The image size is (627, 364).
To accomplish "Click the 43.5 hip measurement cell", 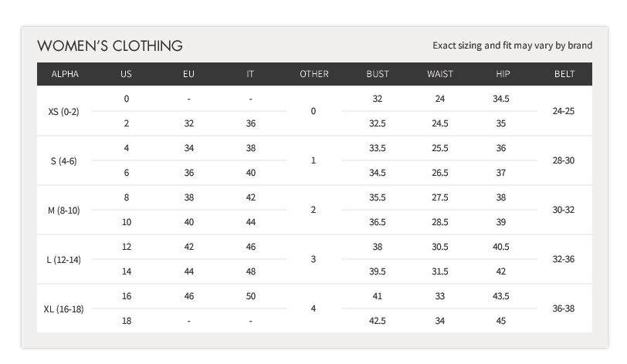I will (x=501, y=296).
